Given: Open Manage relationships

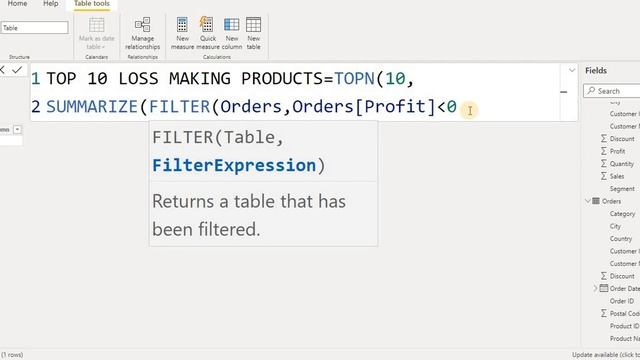Looking at the screenshot, I should (142, 33).
